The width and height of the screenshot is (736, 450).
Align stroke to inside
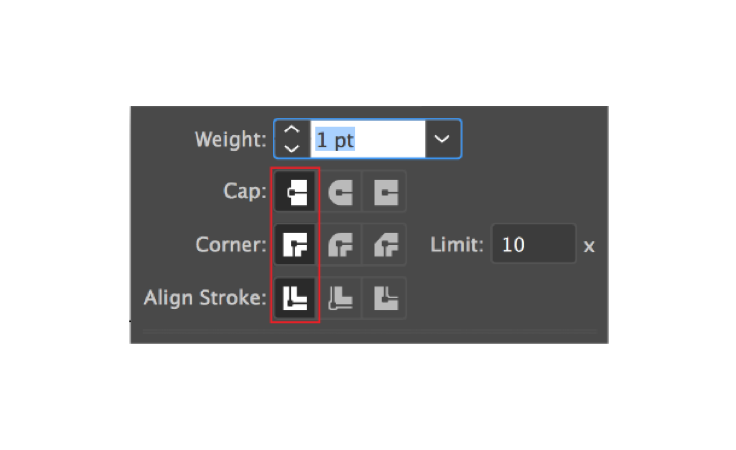pyautogui.click(x=342, y=297)
